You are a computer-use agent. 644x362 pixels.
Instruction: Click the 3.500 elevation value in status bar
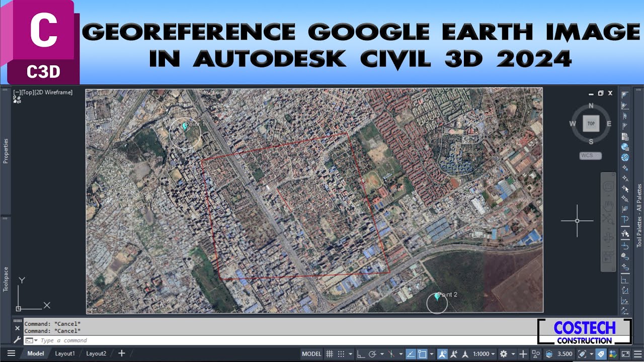[x=565, y=354]
